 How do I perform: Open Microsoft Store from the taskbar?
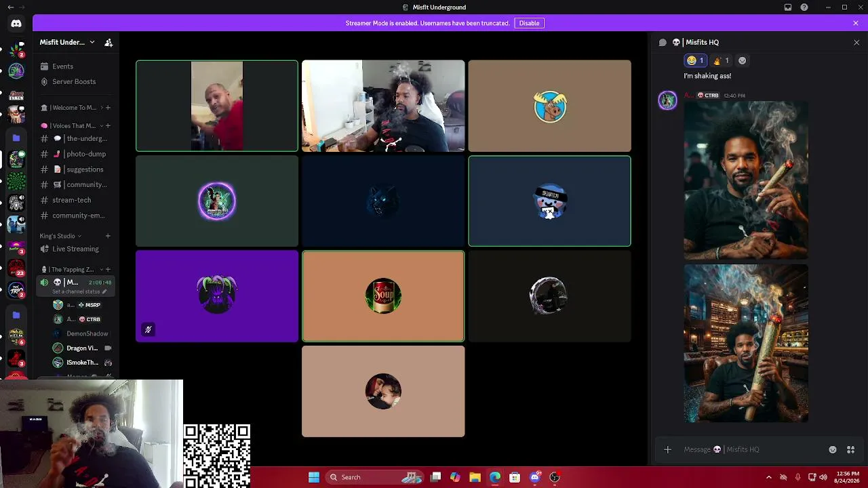click(515, 477)
